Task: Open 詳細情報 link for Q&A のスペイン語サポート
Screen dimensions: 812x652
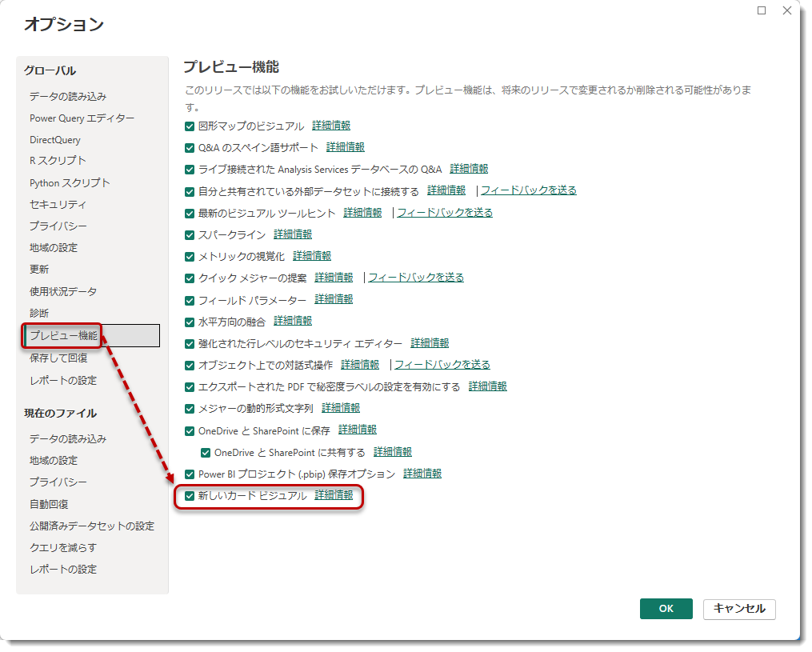Action: click(x=346, y=147)
